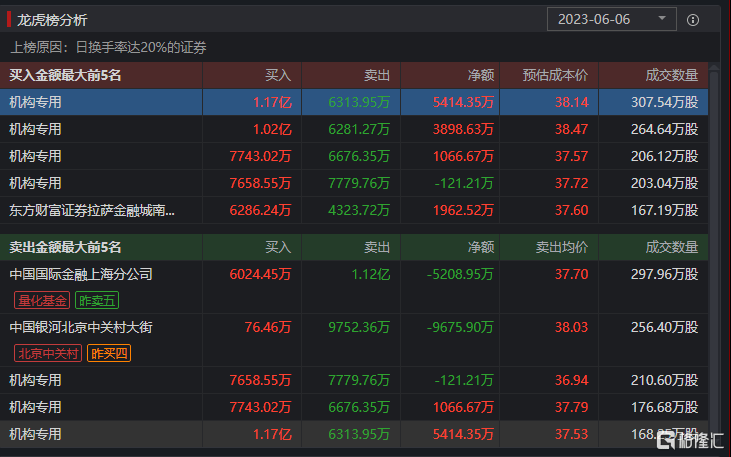Screen dimensions: 731x457
Task: Select the highlighted 机构专用 row with 1.17亿 buy
Action: 354,102
